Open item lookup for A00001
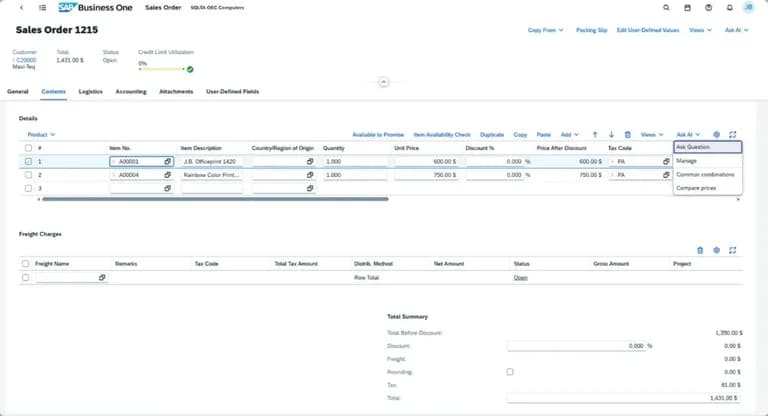This screenshot has height=416, width=768. pos(168,161)
